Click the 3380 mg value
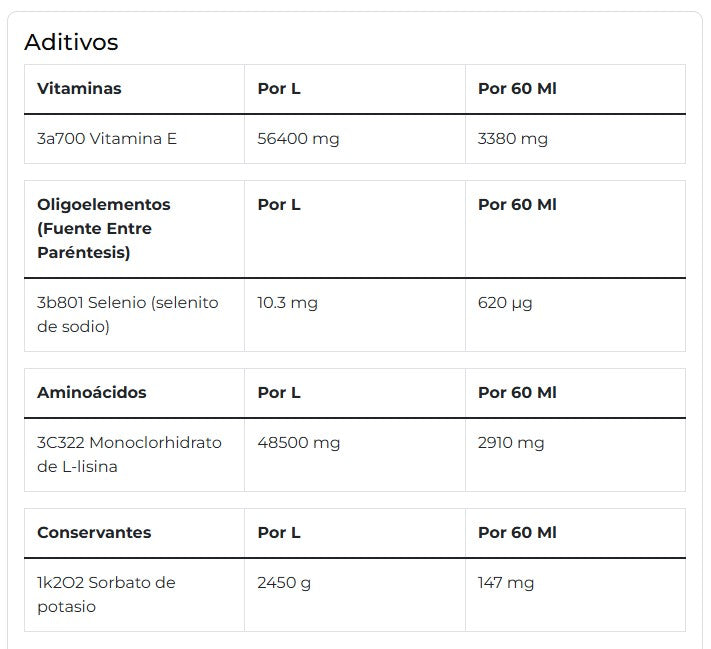 coord(513,138)
